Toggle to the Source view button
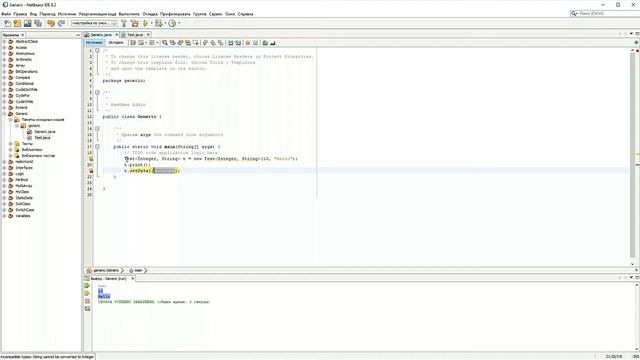This screenshot has width=640, height=360. tap(94, 42)
